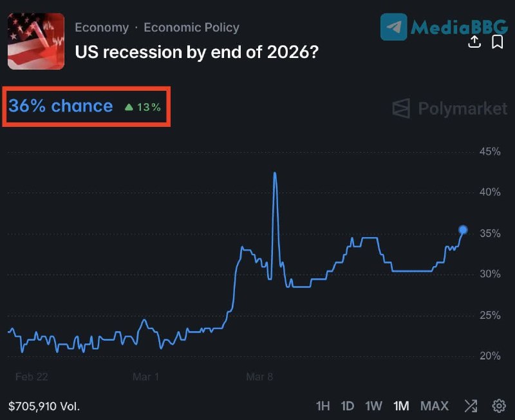The height and width of the screenshot is (420, 515).
Task: Click the 36% chance value
Action: coord(61,106)
